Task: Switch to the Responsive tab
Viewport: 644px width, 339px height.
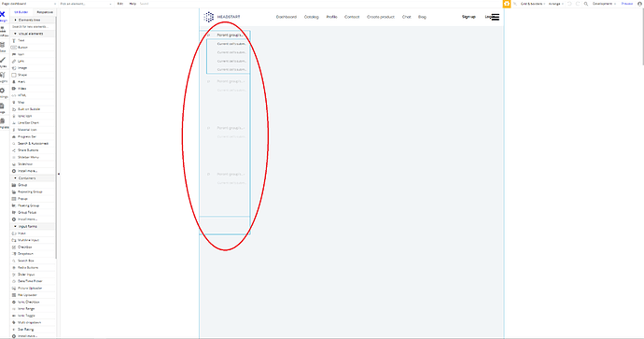Action: [x=45, y=12]
